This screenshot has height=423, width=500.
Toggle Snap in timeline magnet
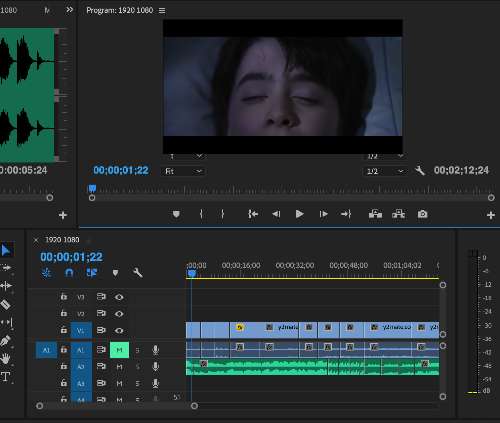coord(69,273)
